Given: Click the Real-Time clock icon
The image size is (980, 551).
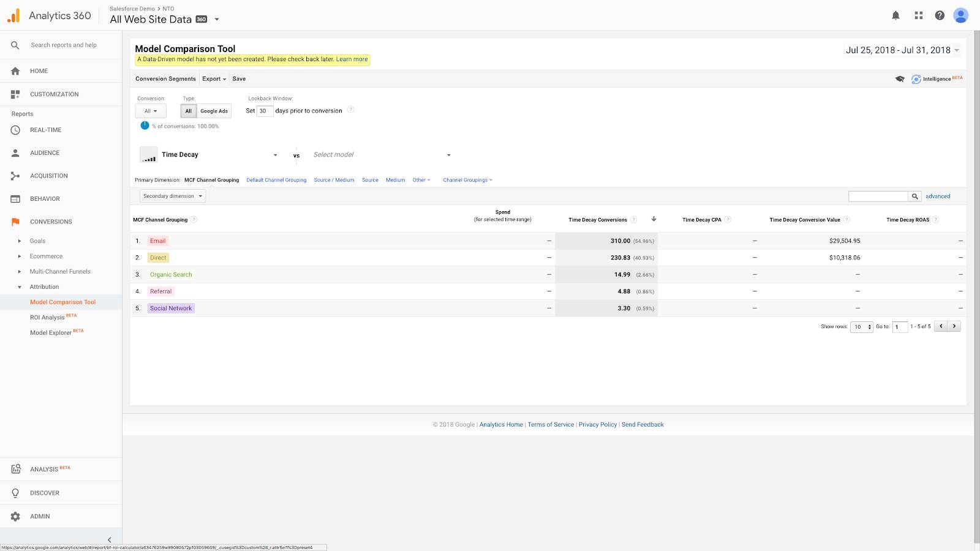Looking at the screenshot, I should tap(15, 130).
